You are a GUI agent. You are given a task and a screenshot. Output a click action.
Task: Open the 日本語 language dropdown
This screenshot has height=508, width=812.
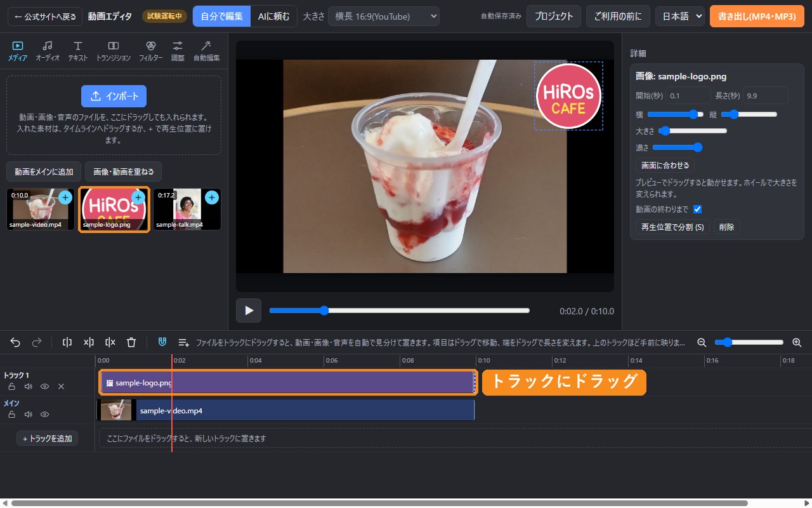click(x=680, y=17)
